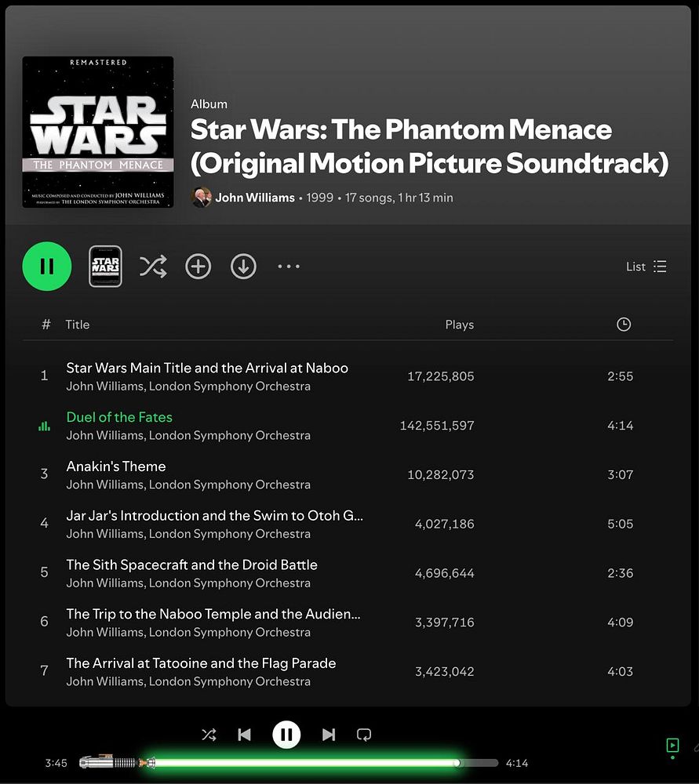Skip to previous track
Image resolution: width=699 pixels, height=784 pixels.
click(244, 735)
